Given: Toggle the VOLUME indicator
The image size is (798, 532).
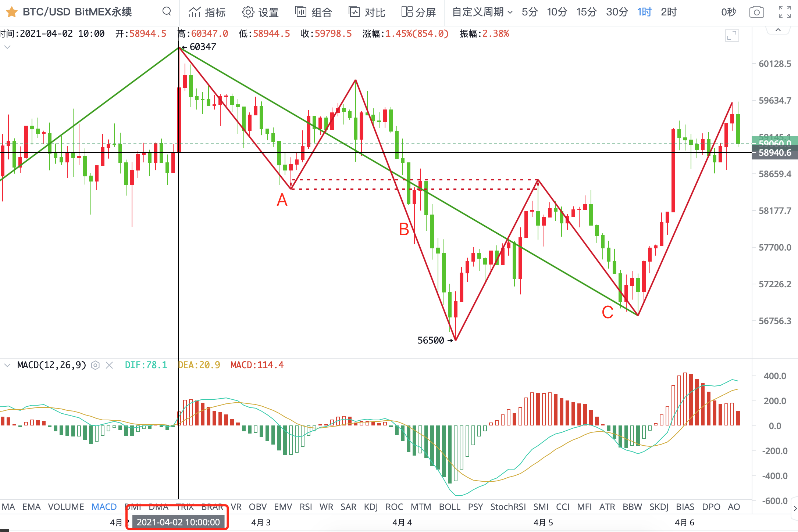Looking at the screenshot, I should pyautogui.click(x=66, y=507).
